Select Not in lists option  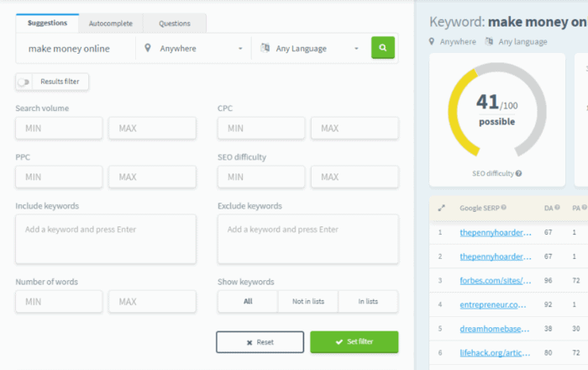click(x=308, y=301)
